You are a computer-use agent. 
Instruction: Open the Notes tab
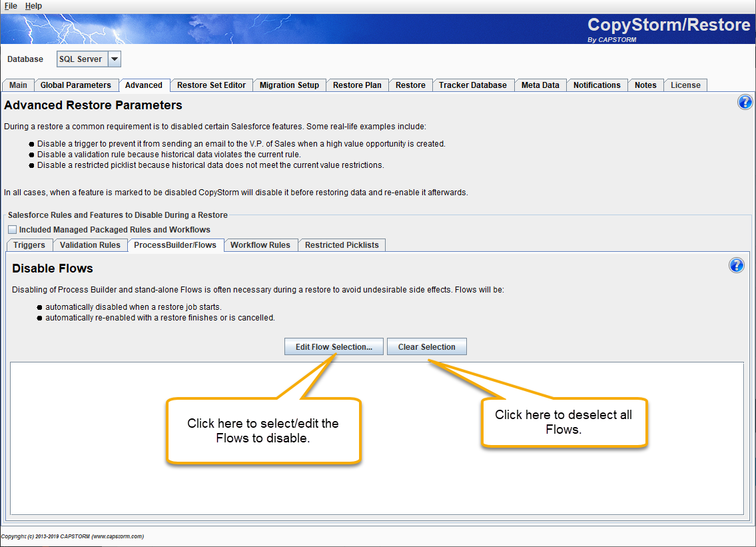[x=645, y=85]
